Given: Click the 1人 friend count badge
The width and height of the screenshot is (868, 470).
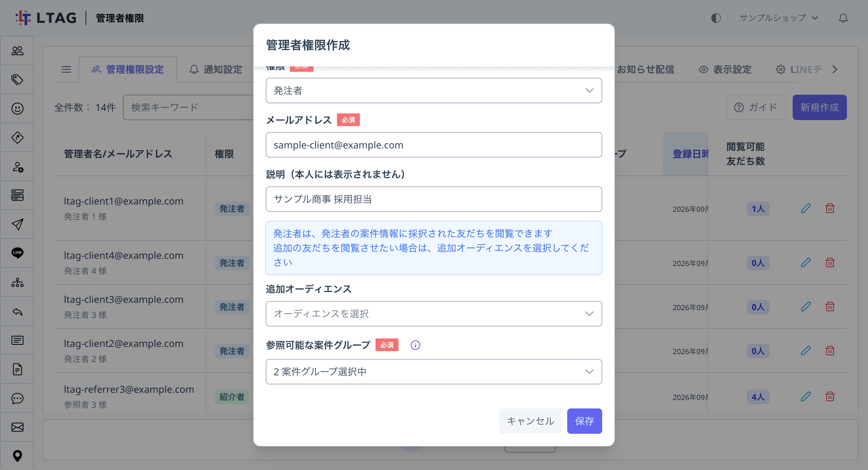Looking at the screenshot, I should [x=758, y=209].
